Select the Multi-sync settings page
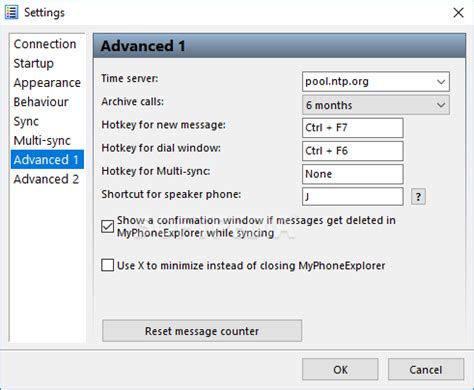 tap(47, 141)
